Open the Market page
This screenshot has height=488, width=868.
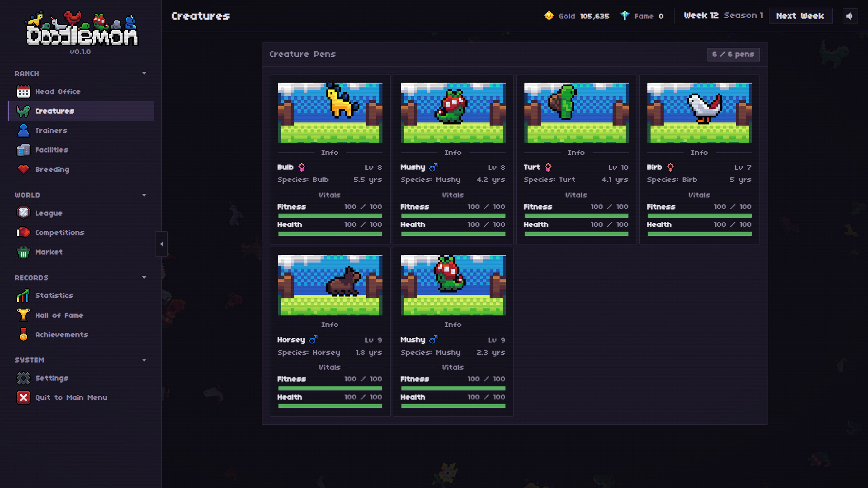point(81,252)
